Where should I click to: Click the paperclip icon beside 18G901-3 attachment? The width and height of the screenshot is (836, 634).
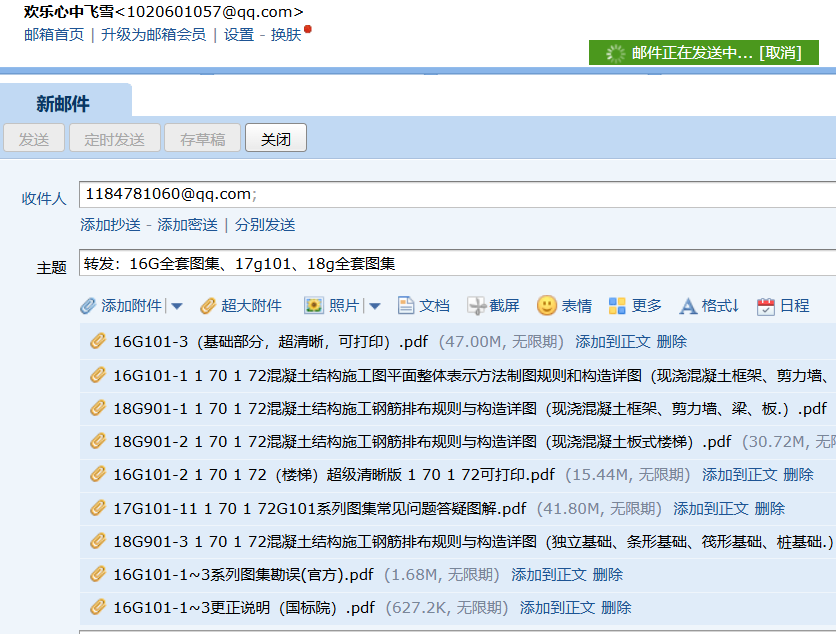click(x=98, y=541)
